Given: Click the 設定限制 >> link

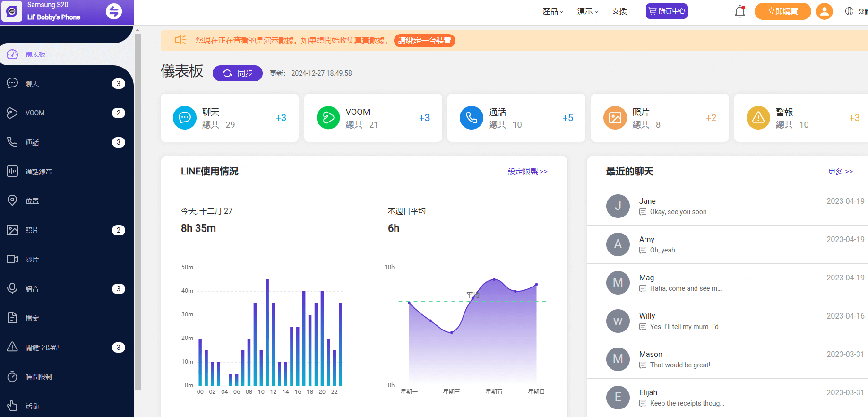Looking at the screenshot, I should pos(528,172).
